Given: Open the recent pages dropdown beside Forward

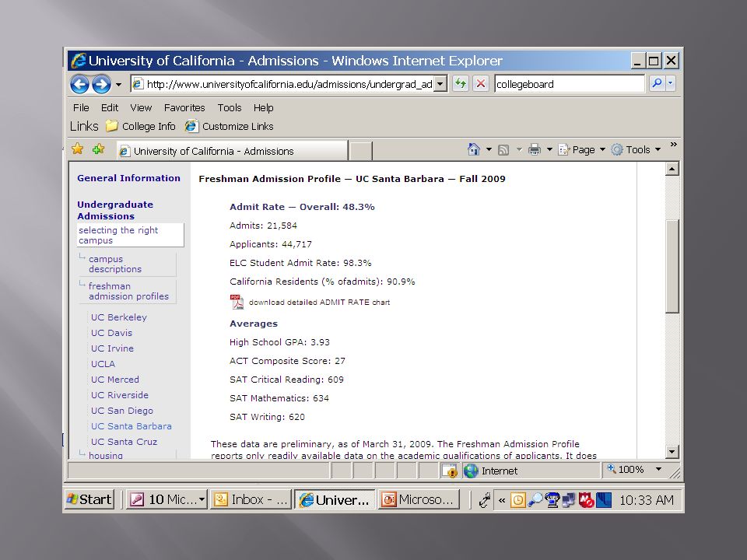Looking at the screenshot, I should (x=118, y=85).
